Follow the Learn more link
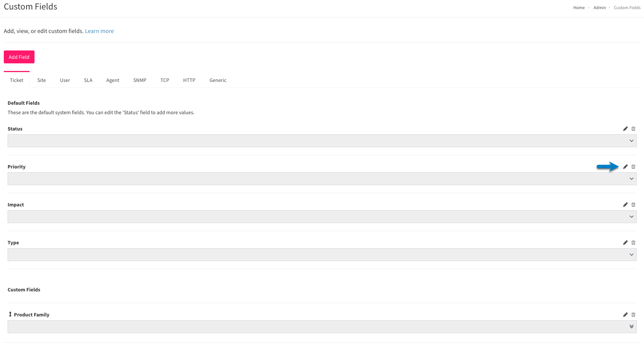Image resolution: width=644 pixels, height=343 pixels. coord(99,31)
